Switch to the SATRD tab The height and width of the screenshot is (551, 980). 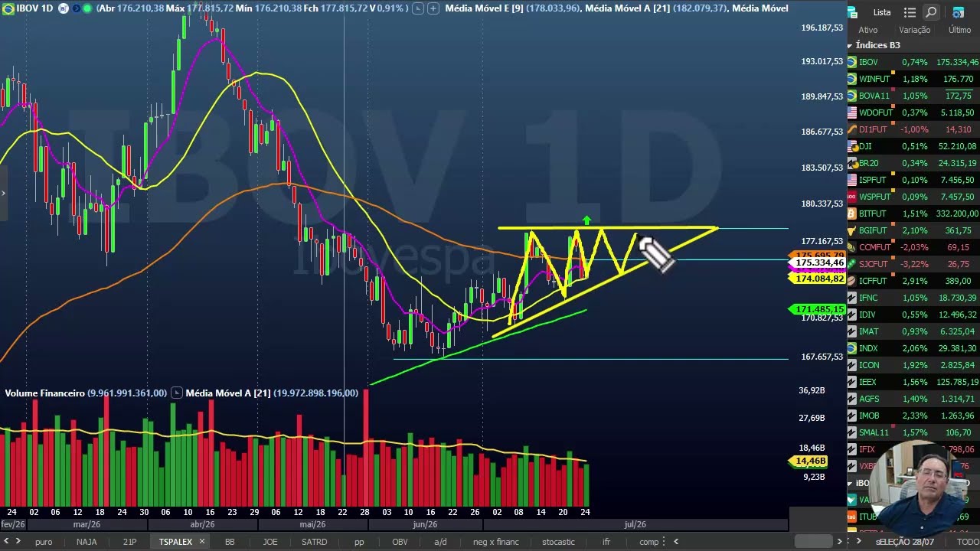[315, 542]
